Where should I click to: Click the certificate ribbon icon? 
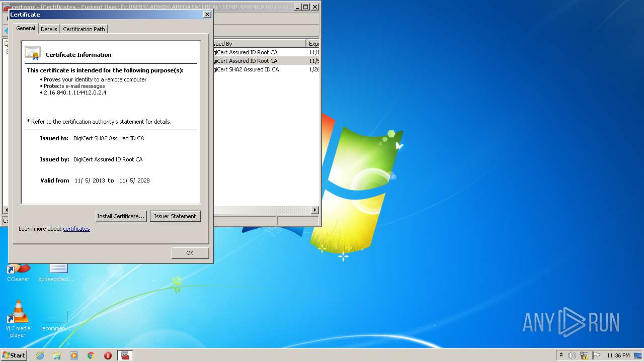click(x=33, y=53)
